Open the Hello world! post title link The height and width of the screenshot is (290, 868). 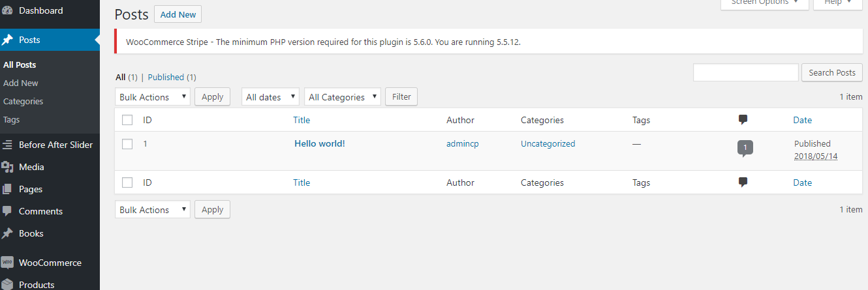[x=320, y=144]
